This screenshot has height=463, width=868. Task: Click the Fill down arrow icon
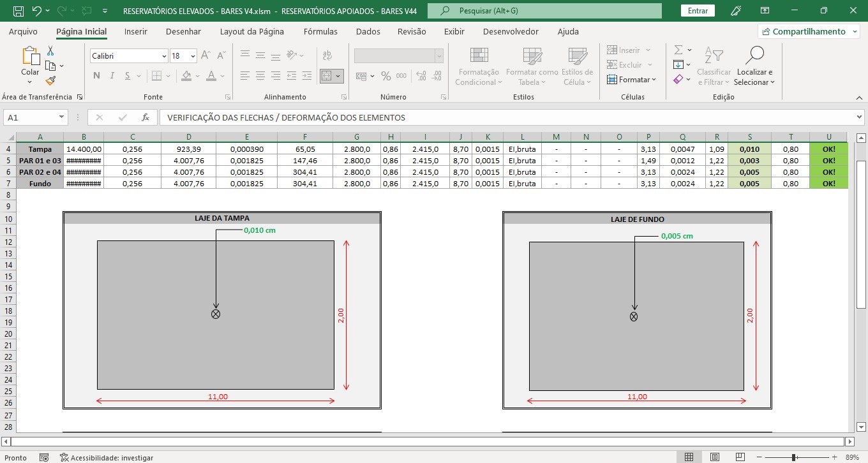678,64
